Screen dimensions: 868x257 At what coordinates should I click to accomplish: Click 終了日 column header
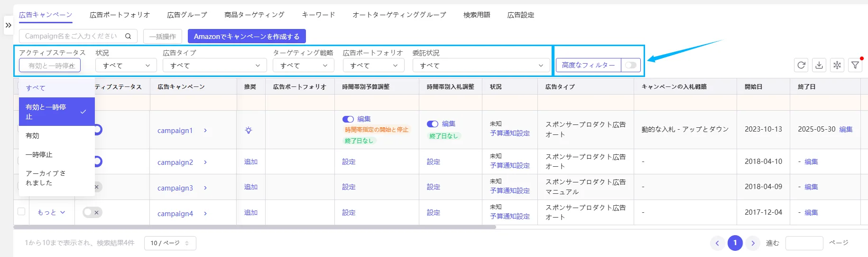pyautogui.click(x=807, y=86)
